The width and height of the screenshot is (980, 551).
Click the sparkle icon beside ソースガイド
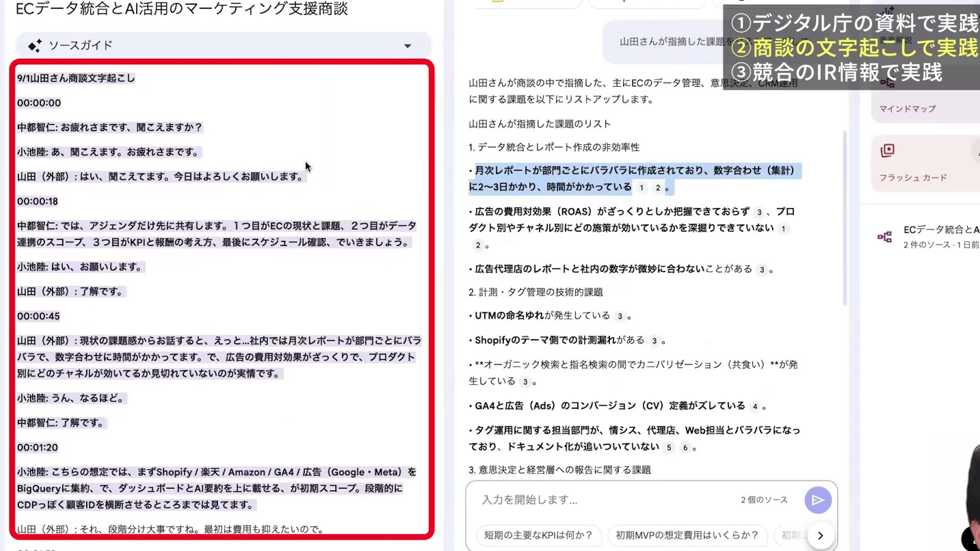(x=35, y=46)
